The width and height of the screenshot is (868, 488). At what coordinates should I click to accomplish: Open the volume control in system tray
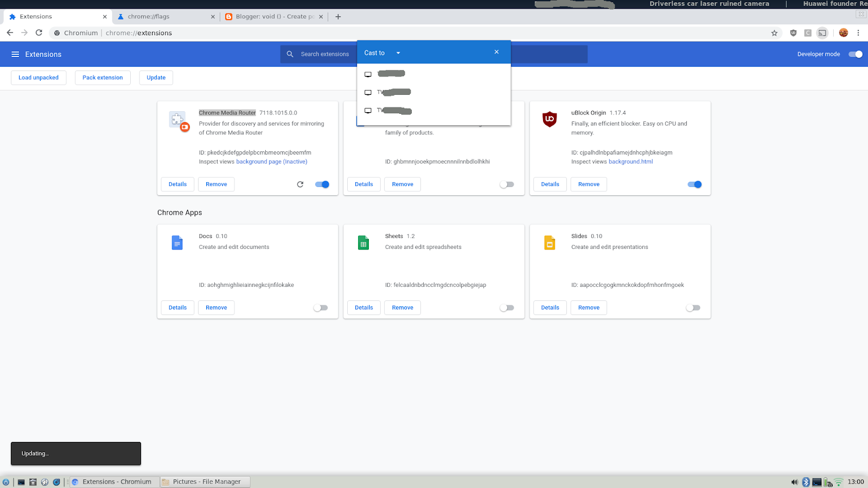point(795,482)
